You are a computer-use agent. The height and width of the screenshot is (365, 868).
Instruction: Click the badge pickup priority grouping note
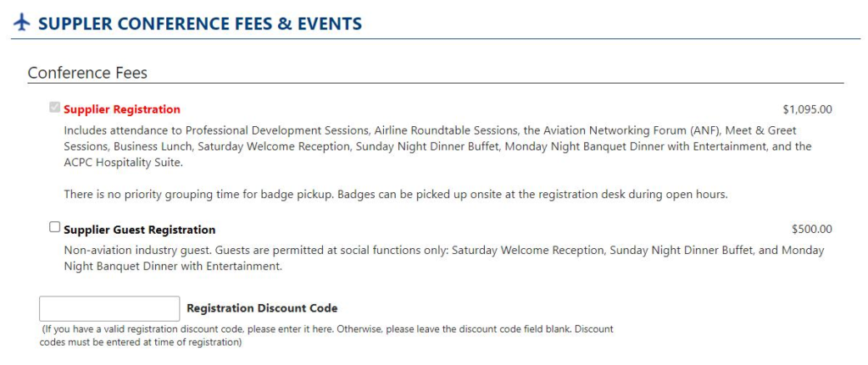coord(395,195)
